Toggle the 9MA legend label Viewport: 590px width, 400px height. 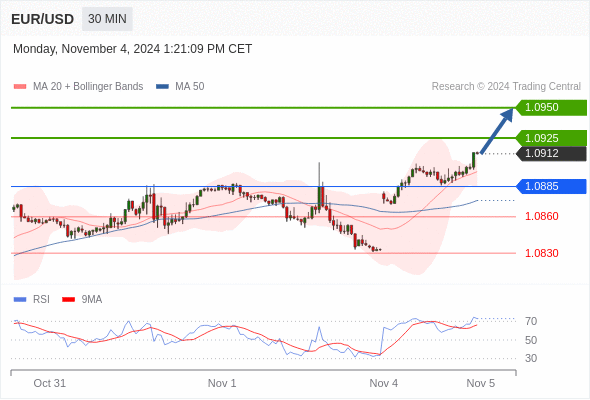pyautogui.click(x=92, y=300)
